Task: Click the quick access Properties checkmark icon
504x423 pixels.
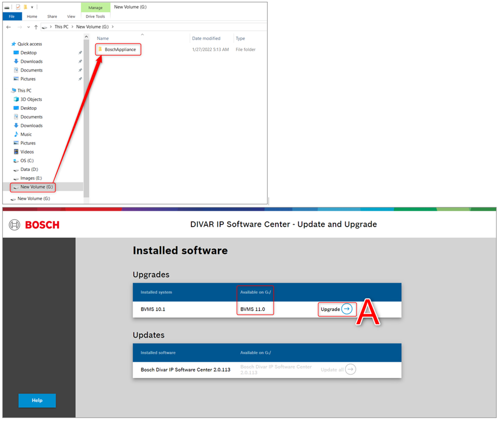Action: (18, 7)
